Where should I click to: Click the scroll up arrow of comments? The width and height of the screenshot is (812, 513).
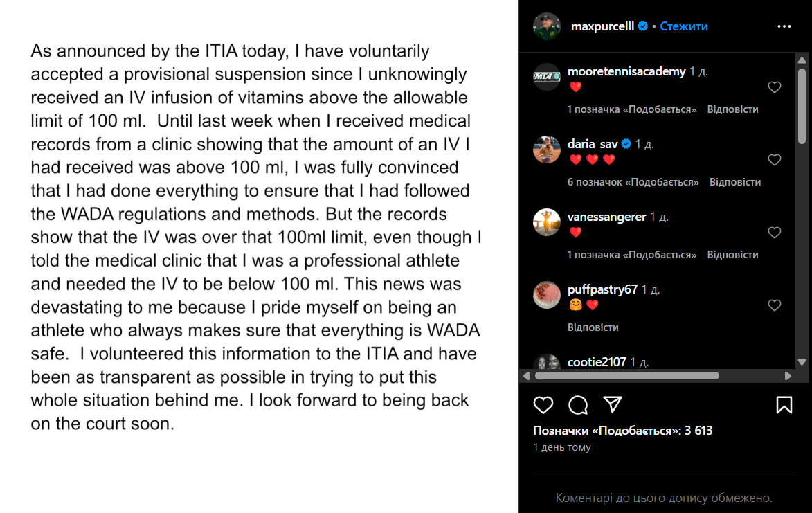click(802, 60)
